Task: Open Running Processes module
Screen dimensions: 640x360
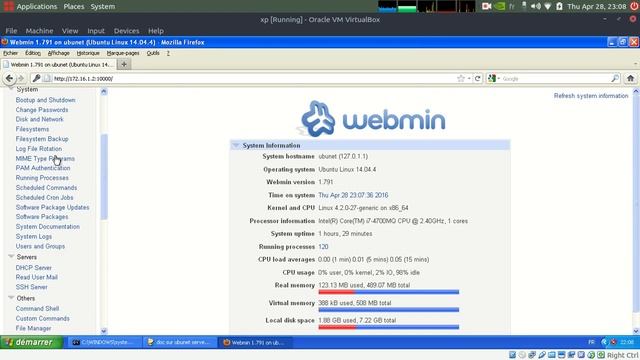Action: tap(42, 178)
